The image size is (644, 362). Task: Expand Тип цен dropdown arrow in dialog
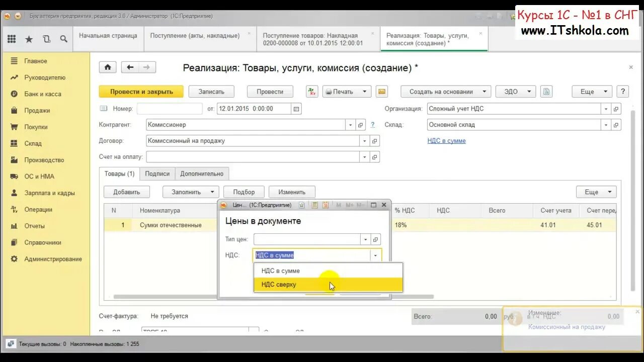point(365,239)
